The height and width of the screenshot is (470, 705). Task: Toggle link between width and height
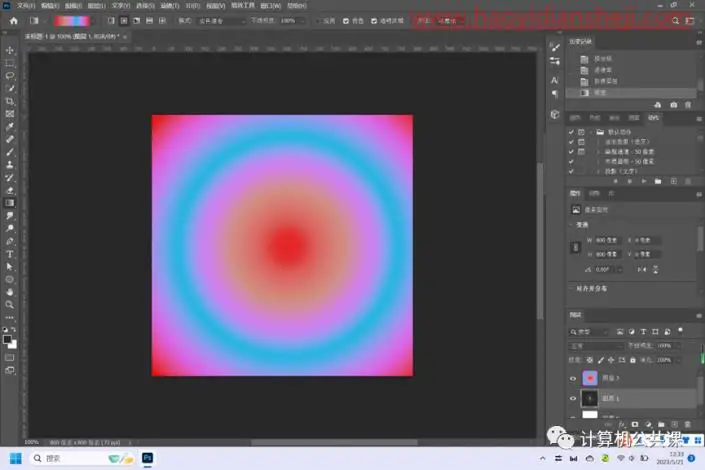(576, 247)
